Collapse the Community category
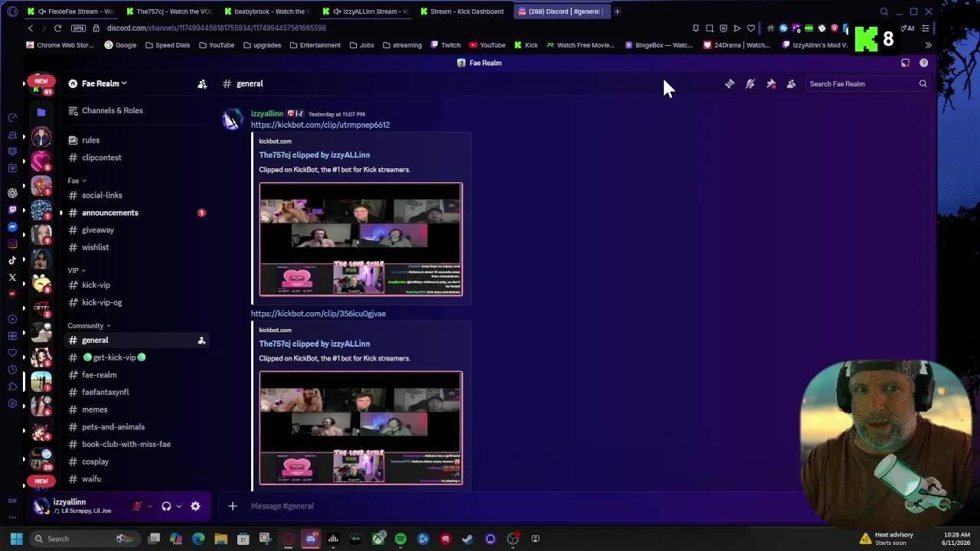Screen dimensions: 980x551 pyautogui.click(x=89, y=326)
